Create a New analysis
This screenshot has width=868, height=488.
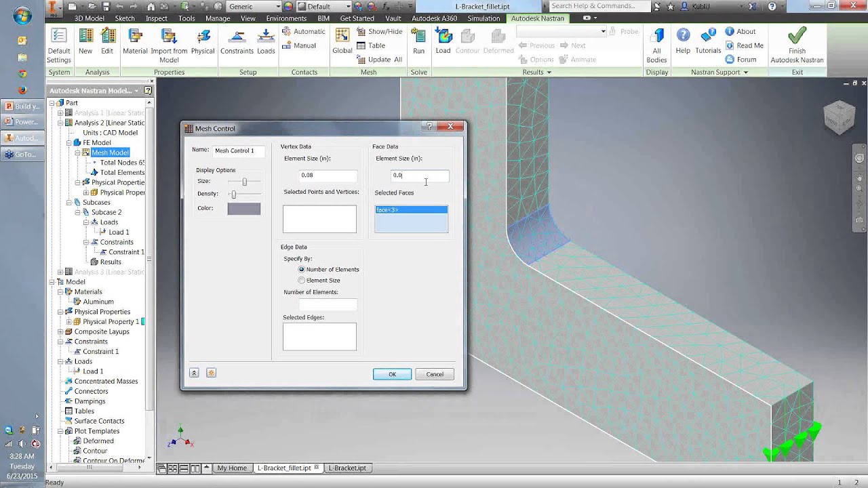[x=85, y=42]
